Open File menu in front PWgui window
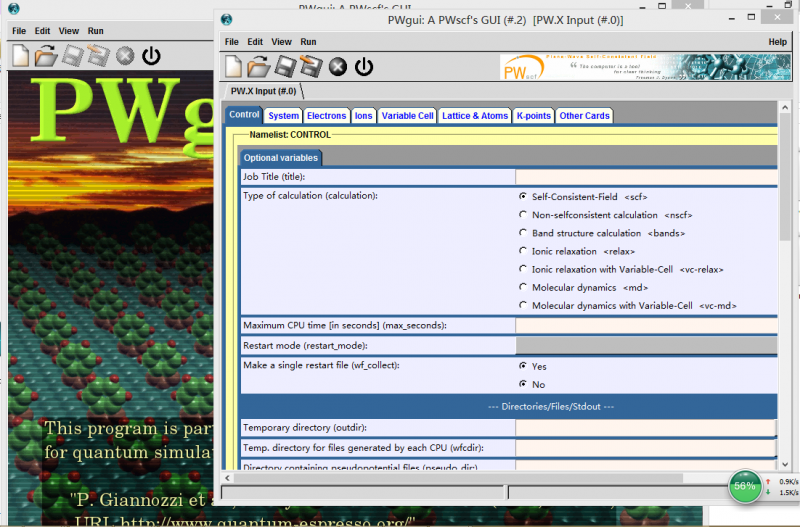 coord(232,42)
